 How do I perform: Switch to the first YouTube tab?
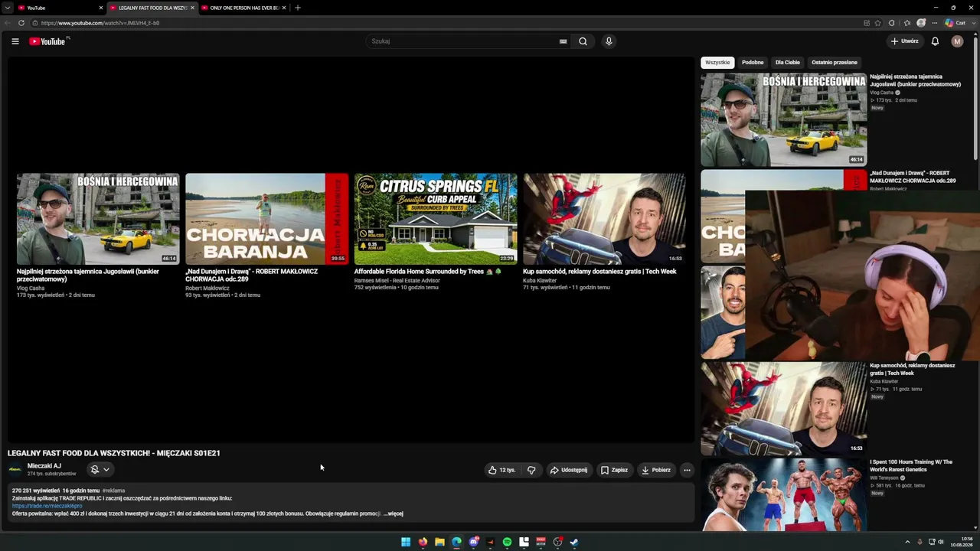(60, 8)
